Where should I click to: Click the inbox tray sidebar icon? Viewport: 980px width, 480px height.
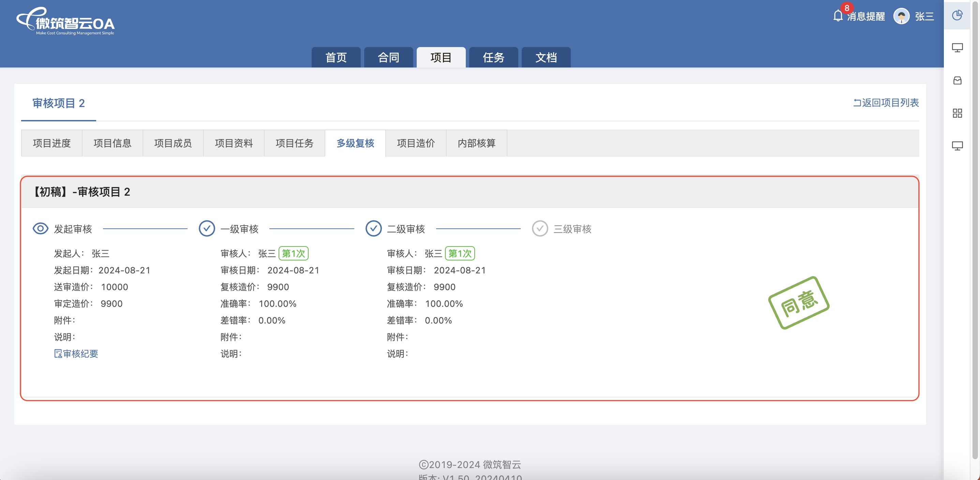tap(957, 81)
